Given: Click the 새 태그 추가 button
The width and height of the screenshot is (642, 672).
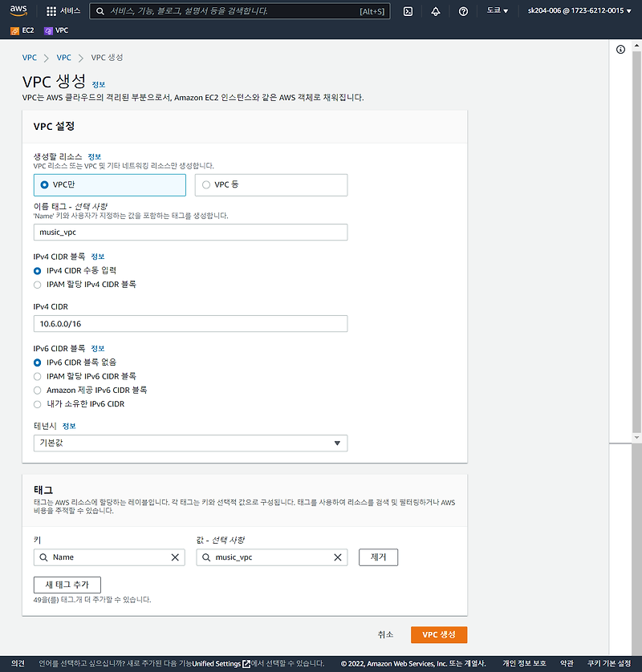Looking at the screenshot, I should 67,585.
